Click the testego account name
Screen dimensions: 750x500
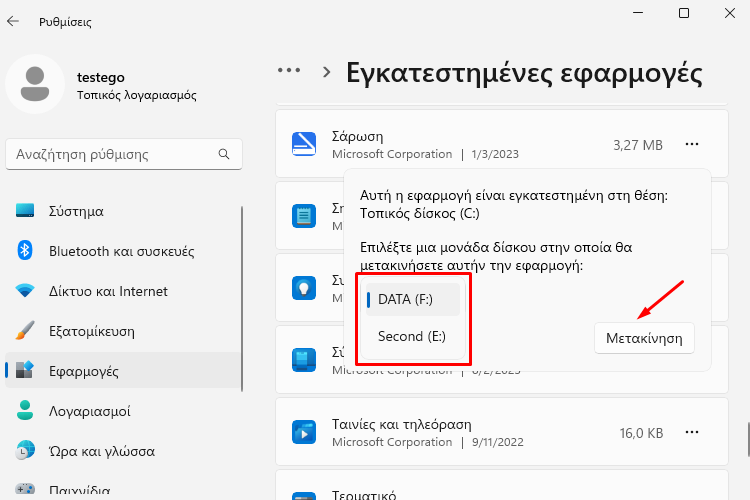coord(101,78)
